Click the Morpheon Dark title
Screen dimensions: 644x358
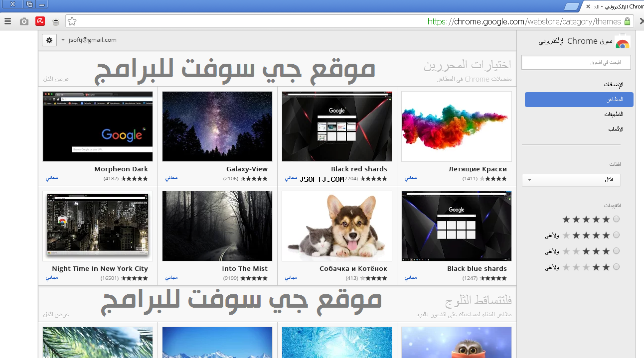tap(121, 169)
